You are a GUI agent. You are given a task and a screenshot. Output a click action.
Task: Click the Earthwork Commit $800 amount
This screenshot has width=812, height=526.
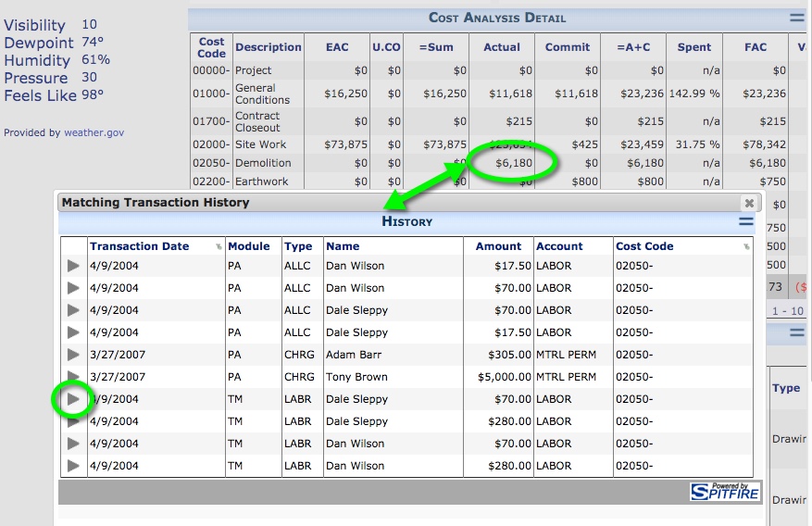point(584,182)
